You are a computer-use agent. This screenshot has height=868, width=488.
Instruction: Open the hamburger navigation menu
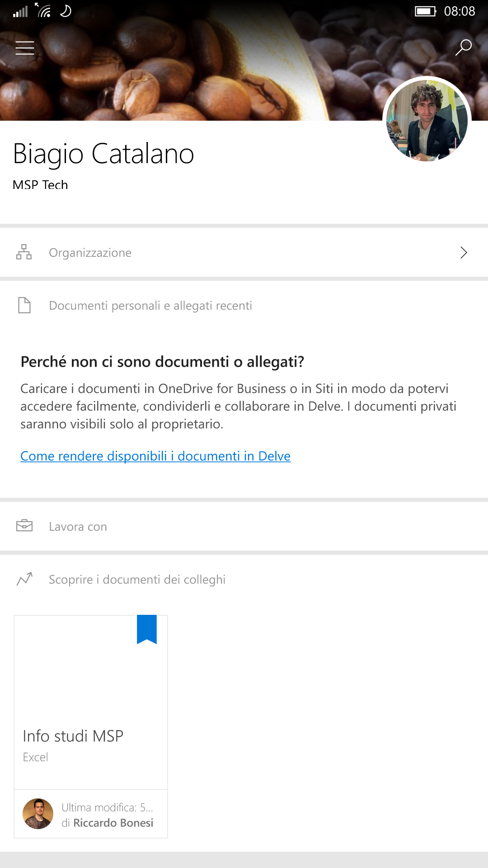point(25,47)
